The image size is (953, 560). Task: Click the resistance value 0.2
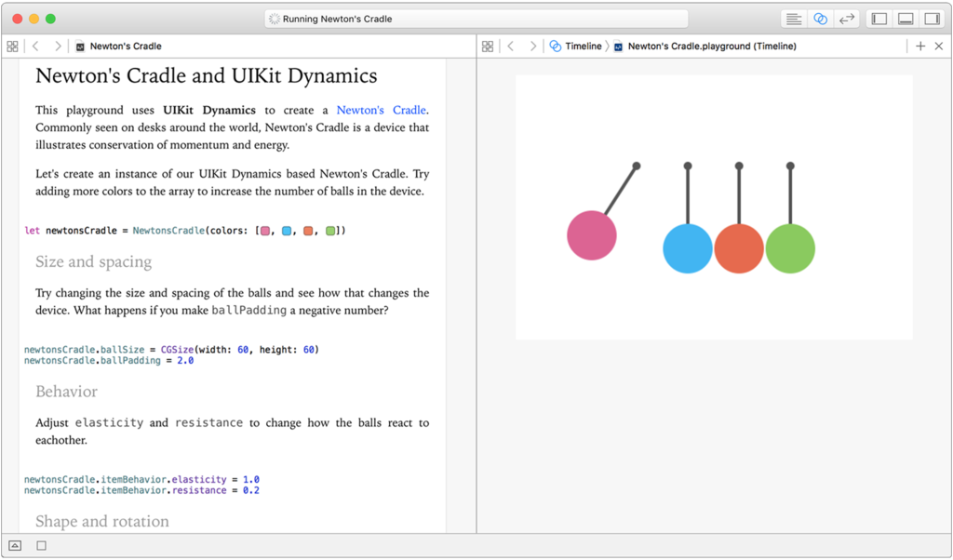click(x=251, y=491)
